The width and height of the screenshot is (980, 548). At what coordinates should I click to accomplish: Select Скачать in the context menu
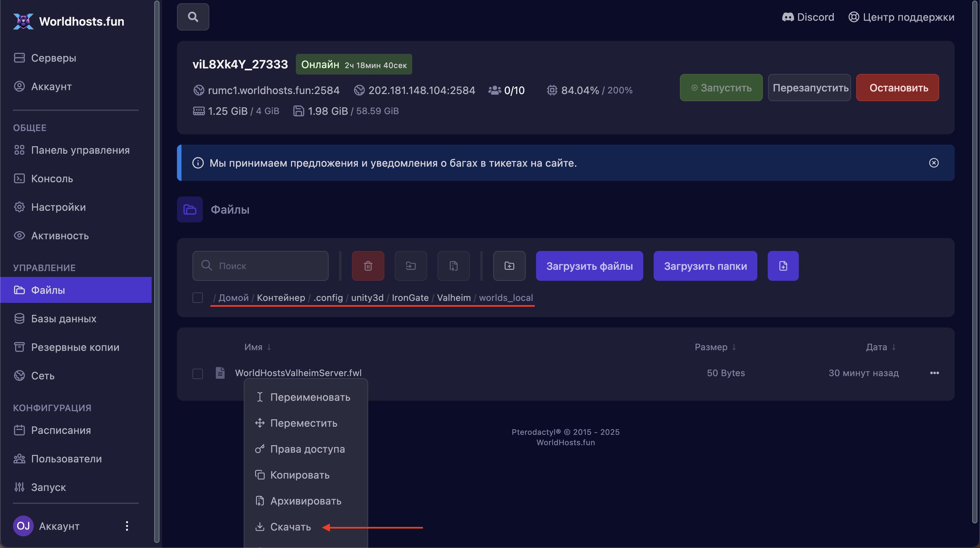tap(290, 527)
